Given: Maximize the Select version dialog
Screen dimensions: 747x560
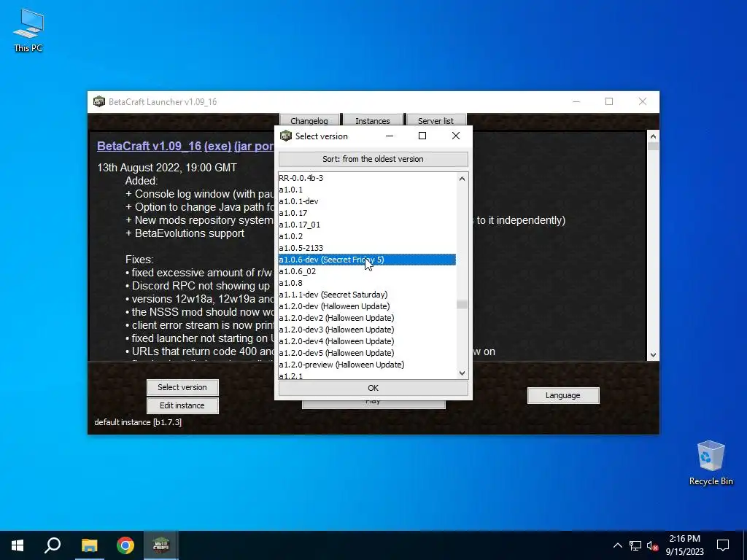Looking at the screenshot, I should [422, 136].
